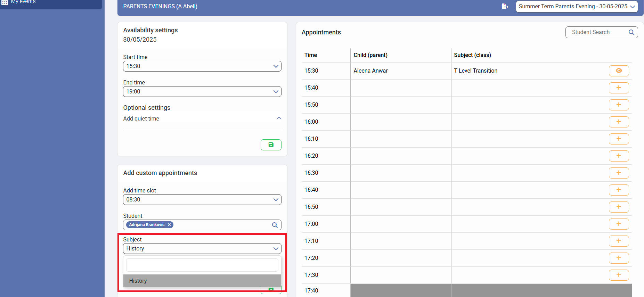Image resolution: width=644 pixels, height=297 pixels.
Task: Click the eye icon for Aleena Anwar appointment
Action: 619,71
